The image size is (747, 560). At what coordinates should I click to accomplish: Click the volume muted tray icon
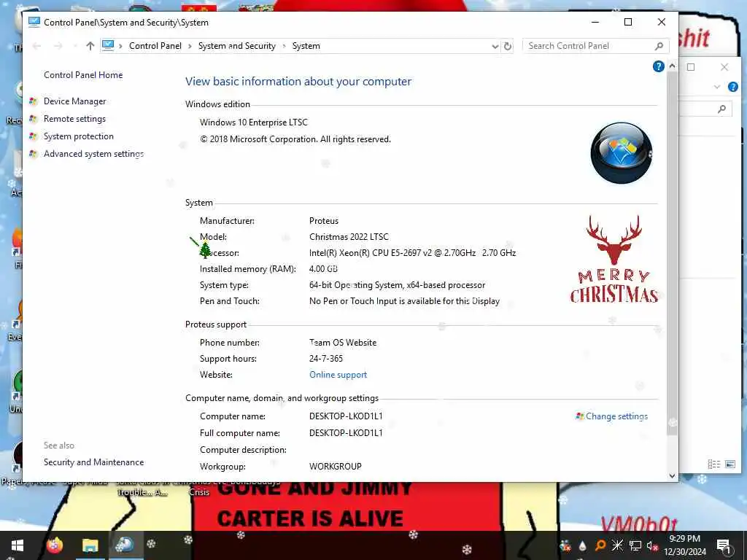652,545
